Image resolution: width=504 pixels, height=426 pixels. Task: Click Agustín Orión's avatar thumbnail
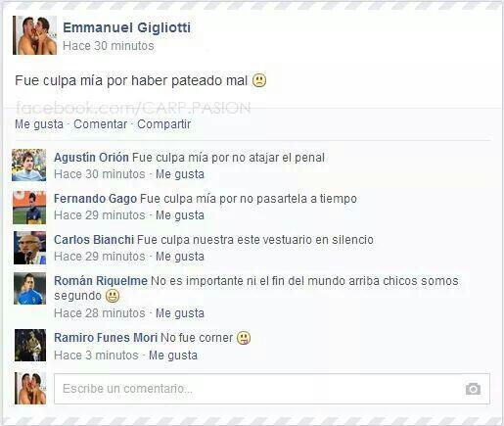(x=29, y=165)
